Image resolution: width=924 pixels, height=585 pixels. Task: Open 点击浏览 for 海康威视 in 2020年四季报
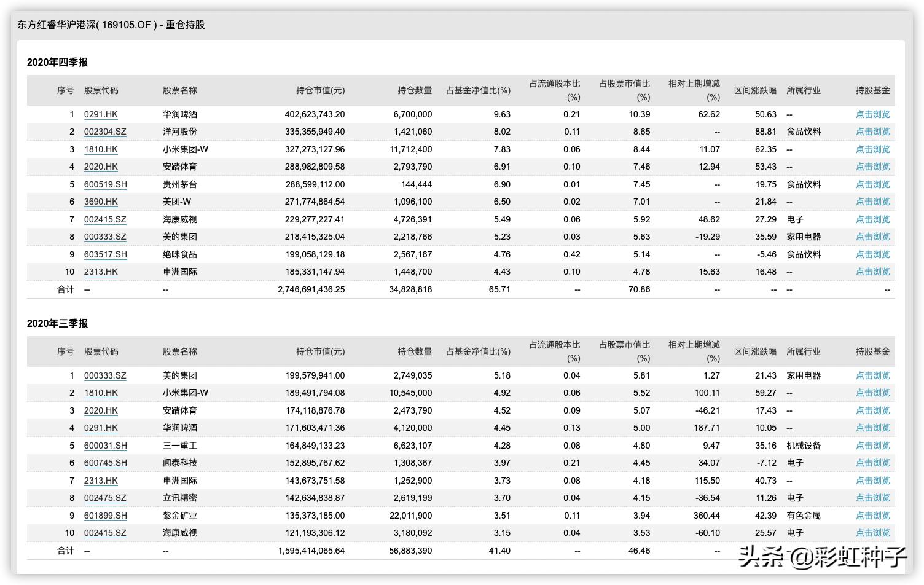(873, 219)
